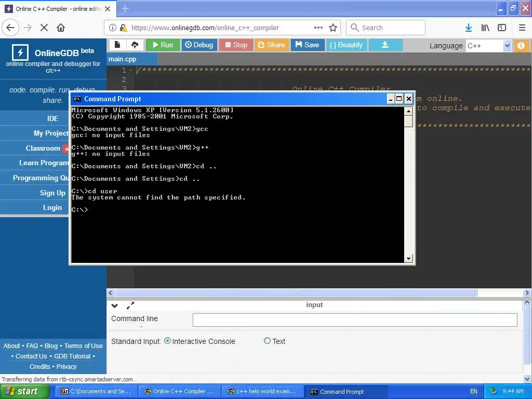Screen dimensions: 532x399
Task: Switch to C:\Documents and Se... taskbar item
Action: point(96,392)
